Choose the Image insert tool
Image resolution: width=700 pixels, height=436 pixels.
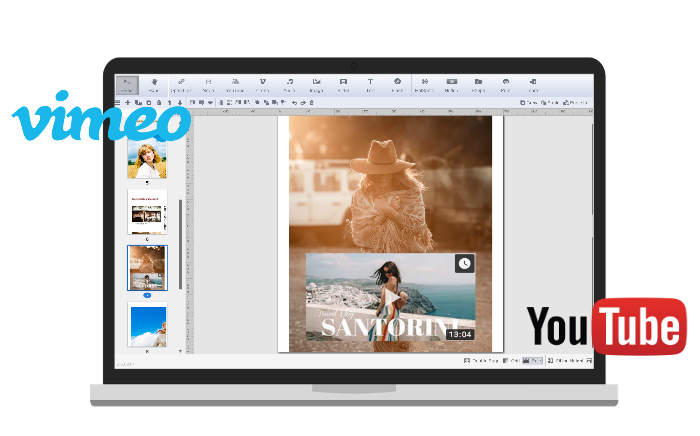[x=316, y=84]
